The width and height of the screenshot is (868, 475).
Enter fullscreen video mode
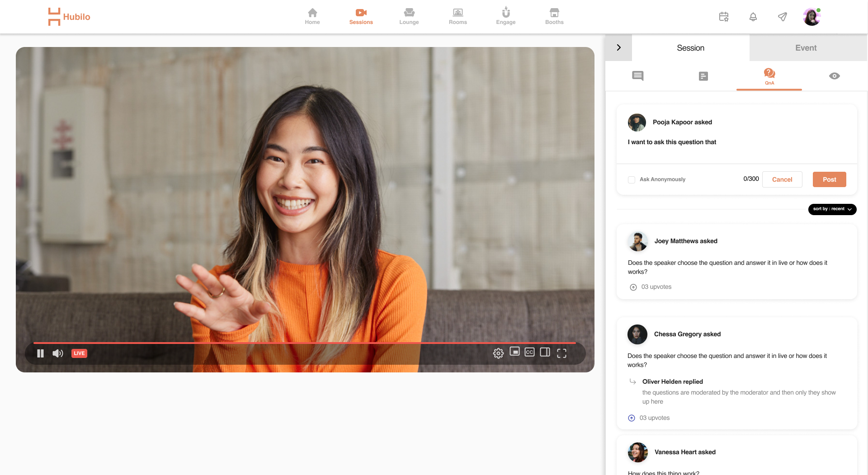[x=561, y=353]
